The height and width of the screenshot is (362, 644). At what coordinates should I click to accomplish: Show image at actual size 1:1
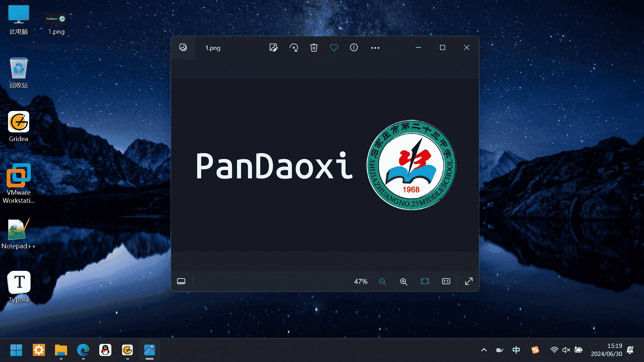pyautogui.click(x=446, y=281)
